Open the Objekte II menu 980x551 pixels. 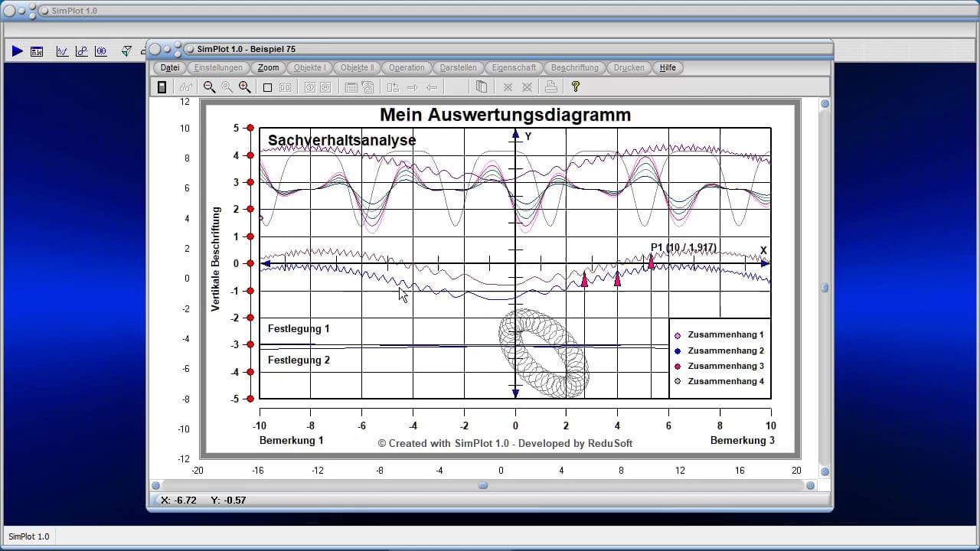point(357,67)
